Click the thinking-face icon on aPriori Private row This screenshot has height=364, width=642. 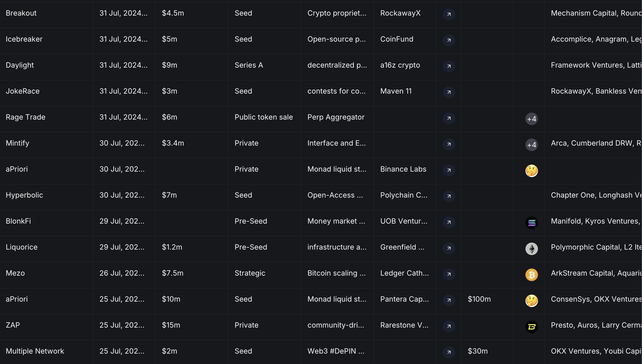point(531,171)
